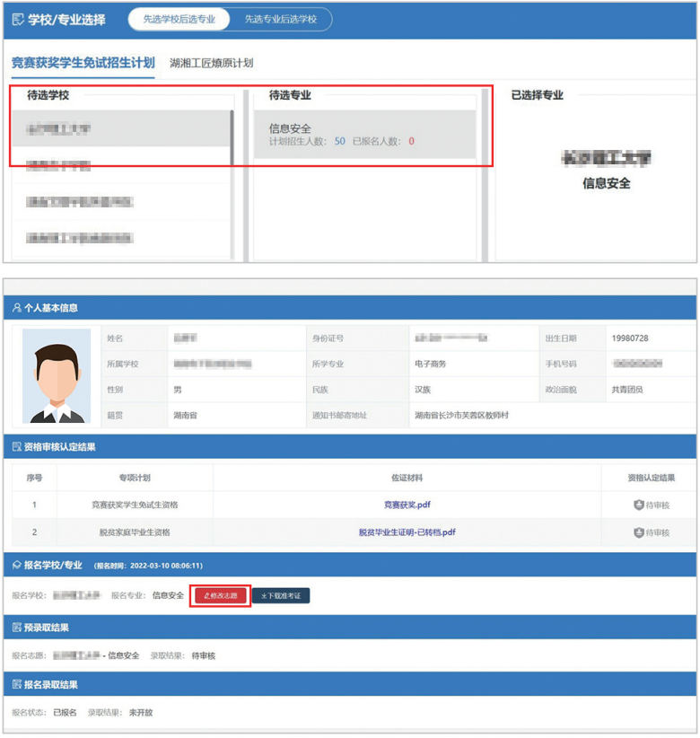Click the 下载准考证 button
Viewport: 700px width, 738px height.
(280, 595)
